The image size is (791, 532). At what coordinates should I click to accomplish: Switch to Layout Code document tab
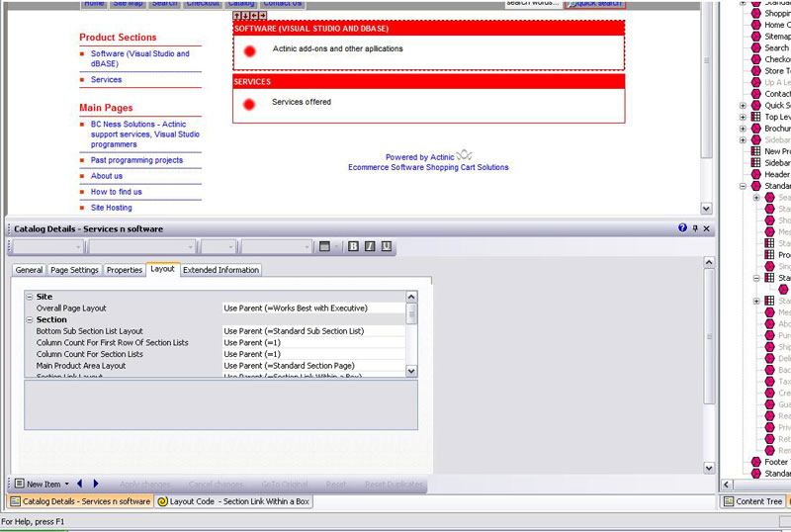[x=233, y=501]
